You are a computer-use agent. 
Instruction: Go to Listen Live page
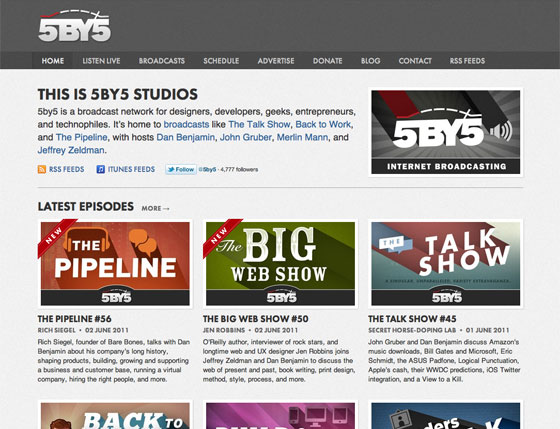coord(101,61)
